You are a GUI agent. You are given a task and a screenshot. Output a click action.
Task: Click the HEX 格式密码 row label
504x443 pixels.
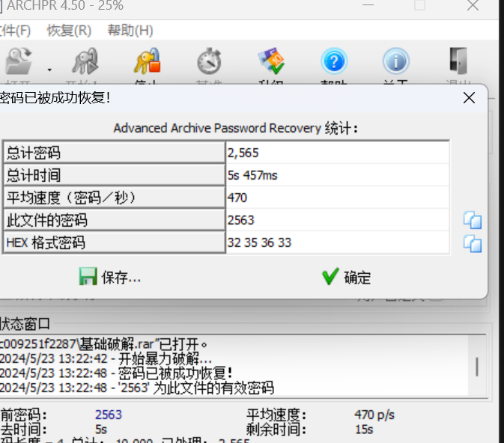click(x=114, y=242)
